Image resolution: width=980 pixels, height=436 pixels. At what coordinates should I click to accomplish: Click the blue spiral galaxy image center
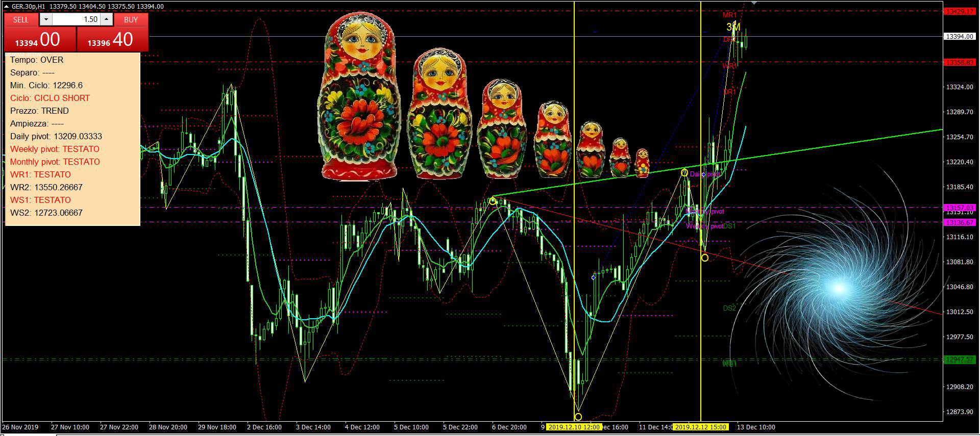coord(839,289)
